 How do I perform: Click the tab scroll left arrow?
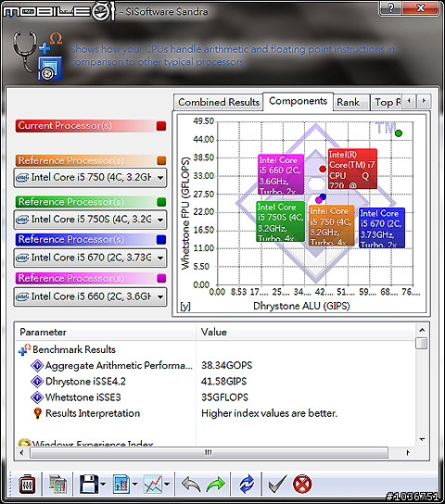tap(409, 102)
